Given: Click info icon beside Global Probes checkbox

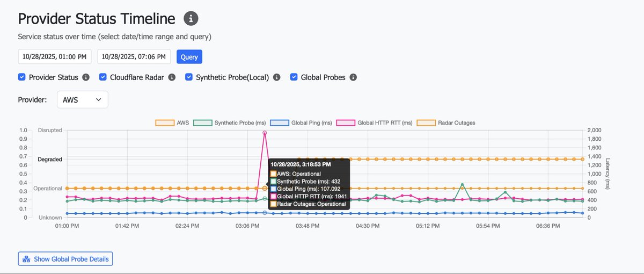Looking at the screenshot, I should point(353,77).
